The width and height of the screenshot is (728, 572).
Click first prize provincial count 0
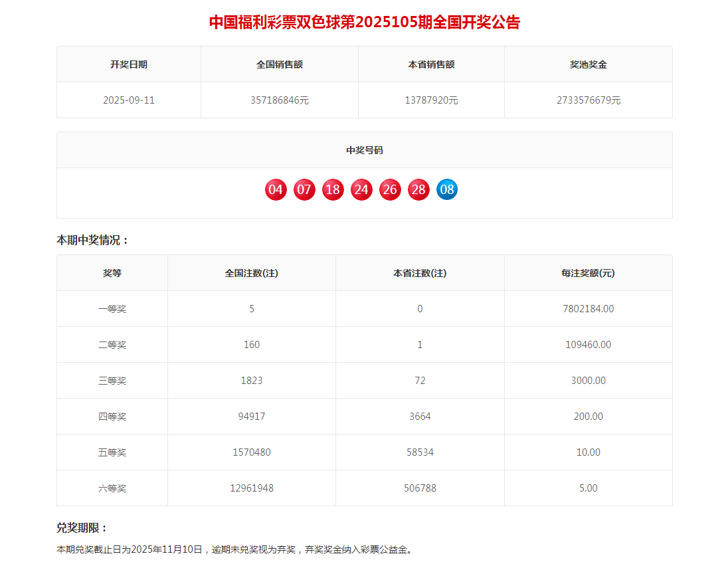pos(420,309)
